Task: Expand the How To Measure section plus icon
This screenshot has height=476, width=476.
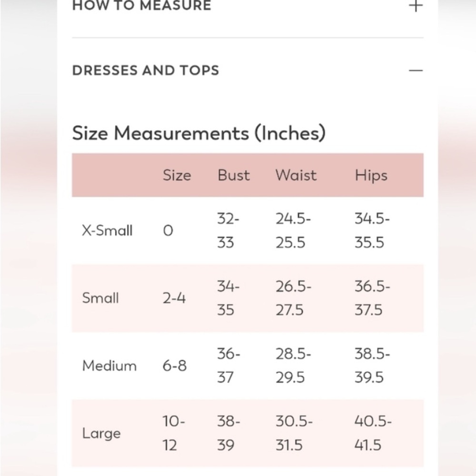Action: click(416, 6)
